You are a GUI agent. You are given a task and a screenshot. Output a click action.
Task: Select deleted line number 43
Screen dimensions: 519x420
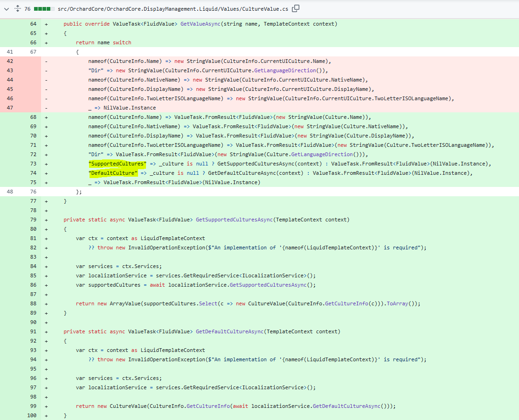[x=10, y=70]
